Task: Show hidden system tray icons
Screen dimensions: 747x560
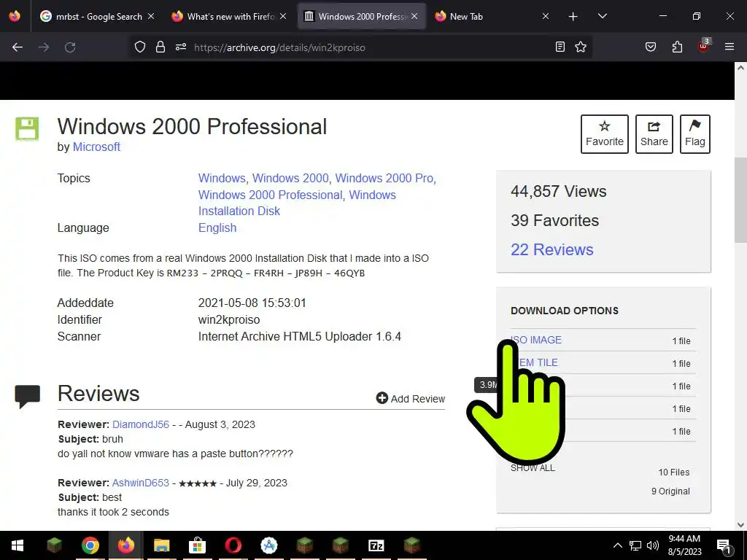Action: click(617, 545)
